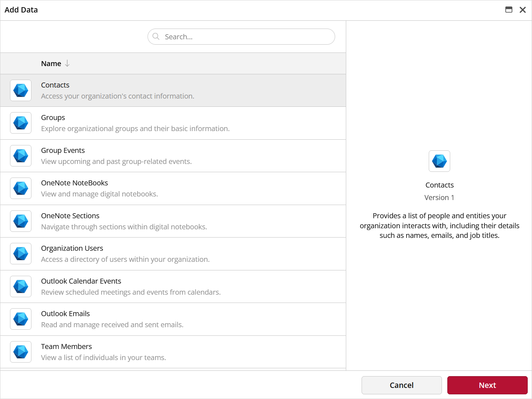
Task: Click the Group Events icon
Action: pos(21,156)
